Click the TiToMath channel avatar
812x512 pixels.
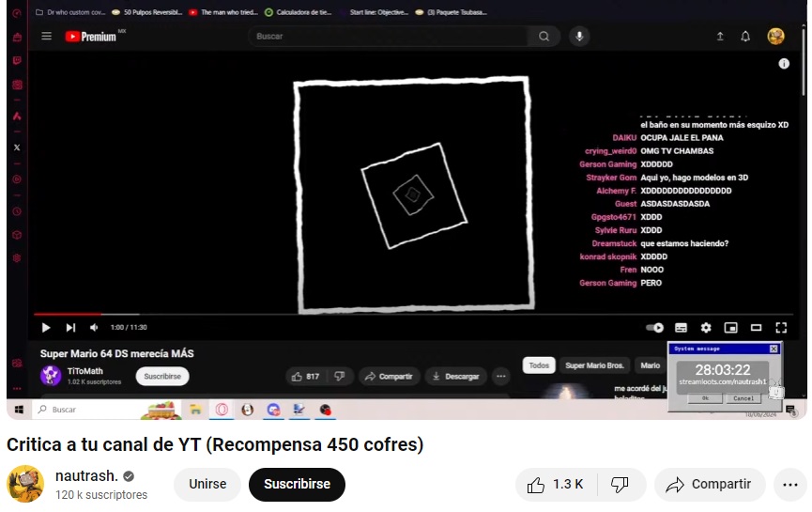[x=51, y=376]
